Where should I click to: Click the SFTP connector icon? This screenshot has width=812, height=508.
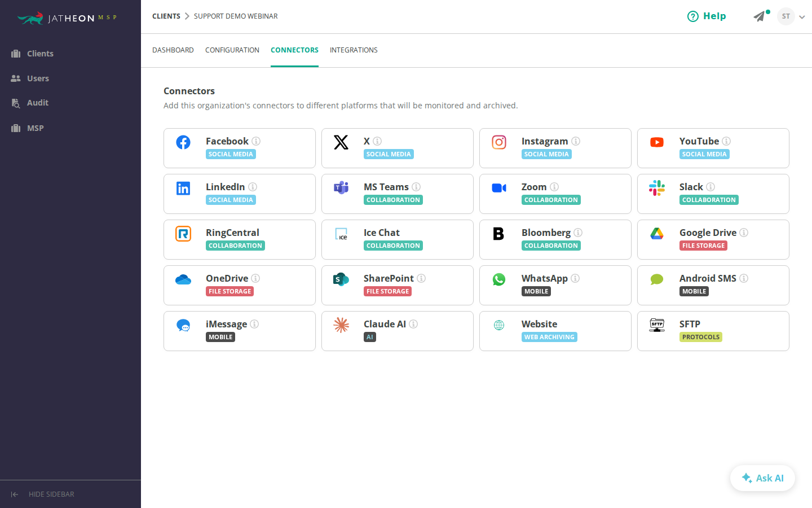[657, 325]
